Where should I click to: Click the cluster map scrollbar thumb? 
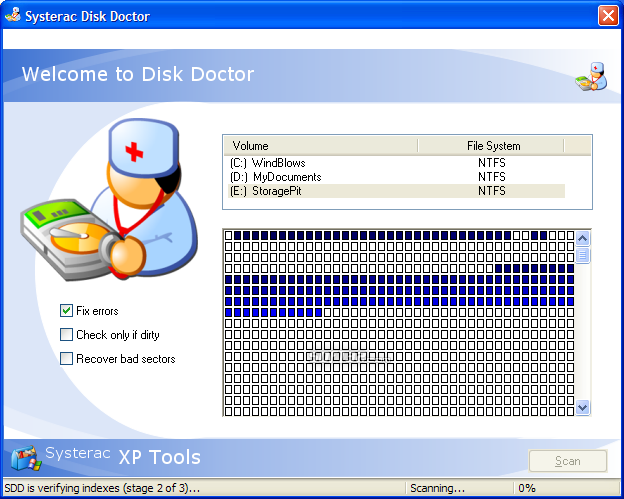click(583, 255)
